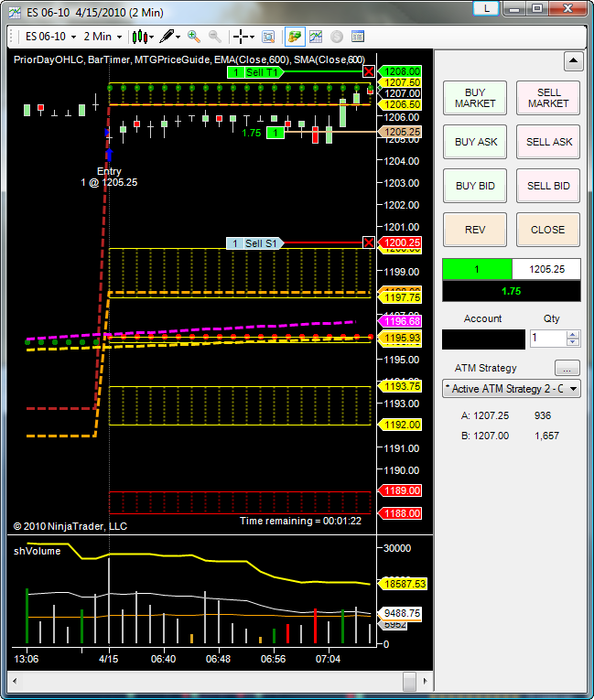The image size is (594, 700).
Task: Click BUY ASK button
Action: pyautogui.click(x=475, y=142)
